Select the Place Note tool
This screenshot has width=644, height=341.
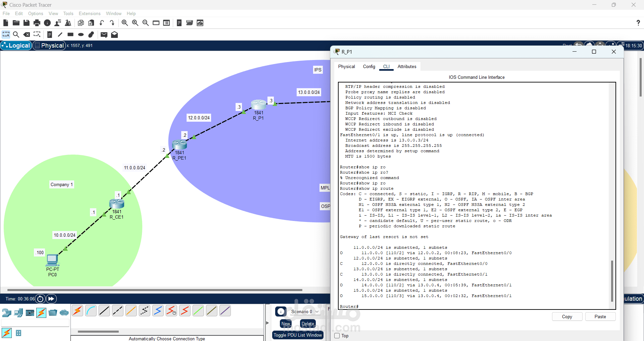pyautogui.click(x=50, y=35)
